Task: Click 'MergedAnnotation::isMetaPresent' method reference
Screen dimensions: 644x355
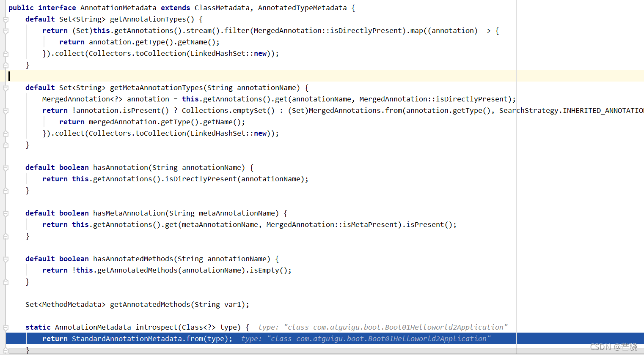Action: point(332,224)
